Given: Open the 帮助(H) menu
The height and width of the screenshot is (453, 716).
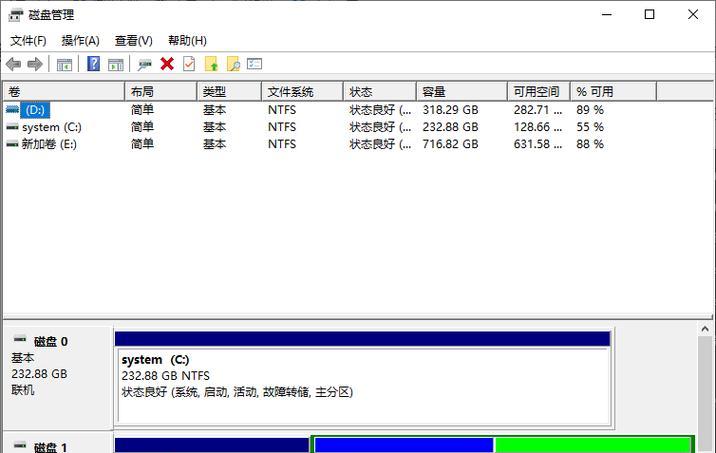Looking at the screenshot, I should click(187, 41).
